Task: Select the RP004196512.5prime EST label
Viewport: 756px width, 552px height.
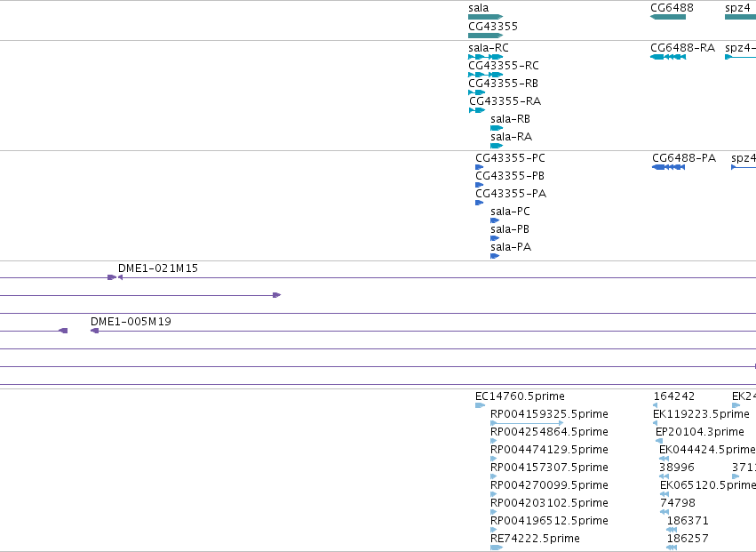Action: click(x=549, y=522)
